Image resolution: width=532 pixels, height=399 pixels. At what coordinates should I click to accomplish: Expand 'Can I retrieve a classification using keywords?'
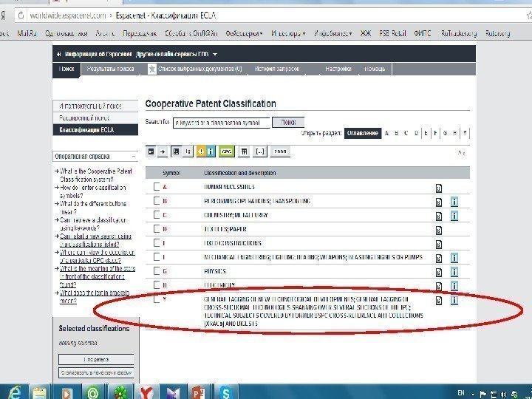[92, 224]
